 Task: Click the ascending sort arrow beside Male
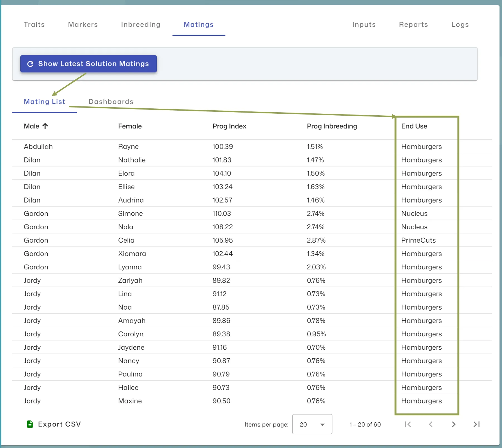point(45,126)
